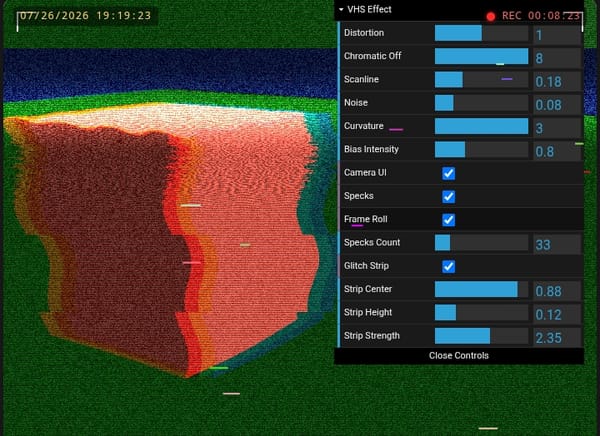Click the Chromatic Off label
This screenshot has height=436, width=600.
[x=372, y=56]
